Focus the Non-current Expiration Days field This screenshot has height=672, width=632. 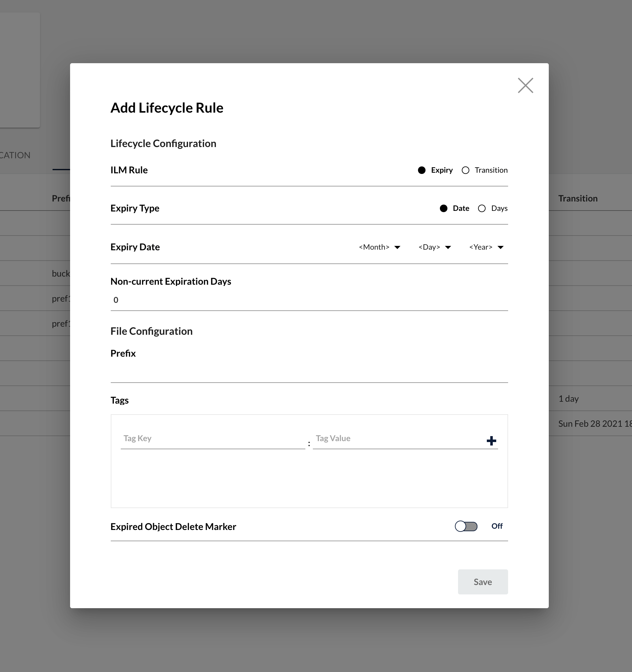(308, 300)
